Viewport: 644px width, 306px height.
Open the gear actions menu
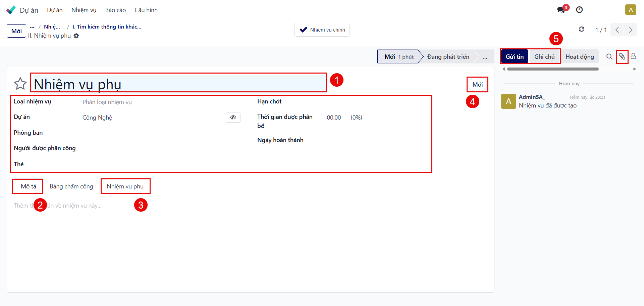tap(76, 36)
